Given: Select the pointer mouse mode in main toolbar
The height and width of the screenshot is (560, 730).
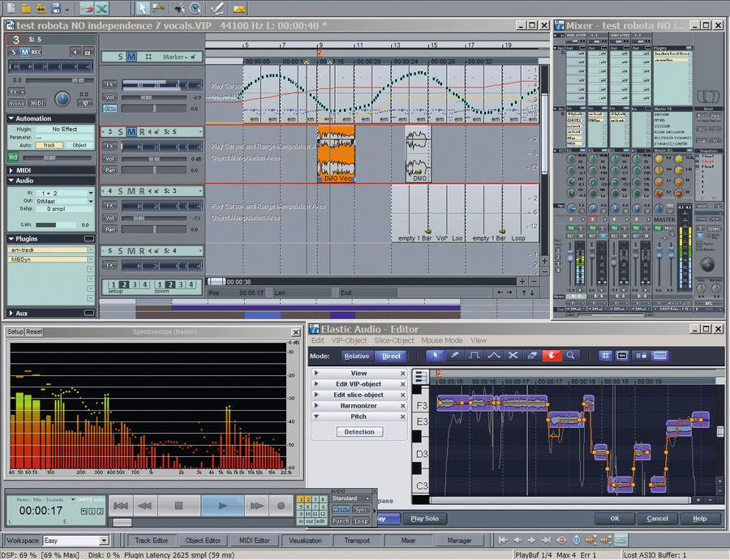Looking at the screenshot, I should pyautogui.click(x=143, y=8).
